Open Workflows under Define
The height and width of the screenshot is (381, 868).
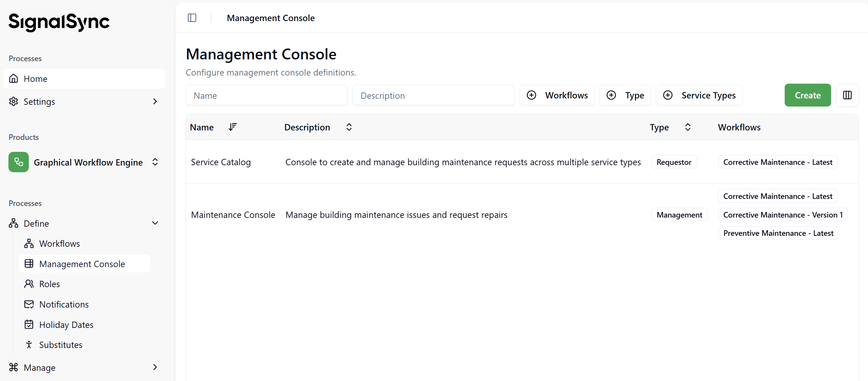[x=84, y=243]
